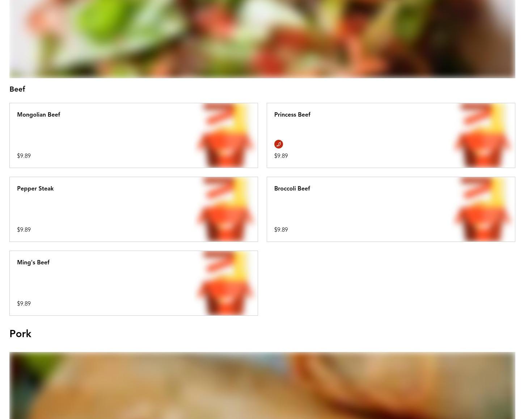The width and height of the screenshot is (532, 419).
Task: Click the $9.89 price on Ming's Beef
Action: point(24,303)
